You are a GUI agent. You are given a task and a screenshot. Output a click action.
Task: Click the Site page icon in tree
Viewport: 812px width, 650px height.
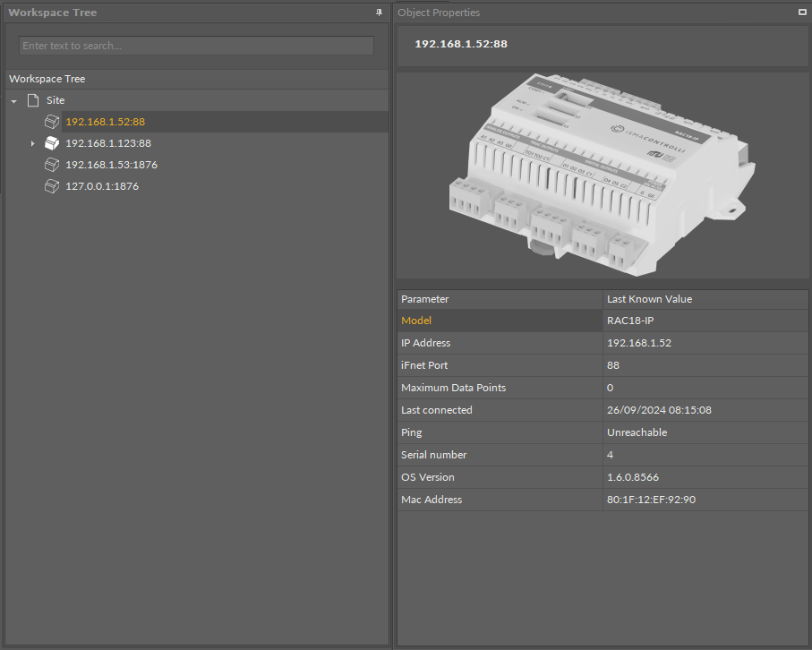tap(33, 100)
